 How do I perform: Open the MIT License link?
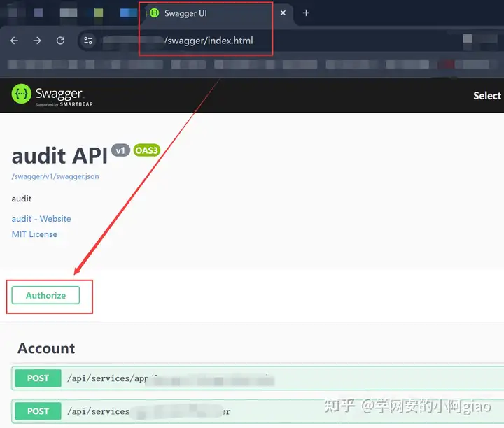coord(34,234)
